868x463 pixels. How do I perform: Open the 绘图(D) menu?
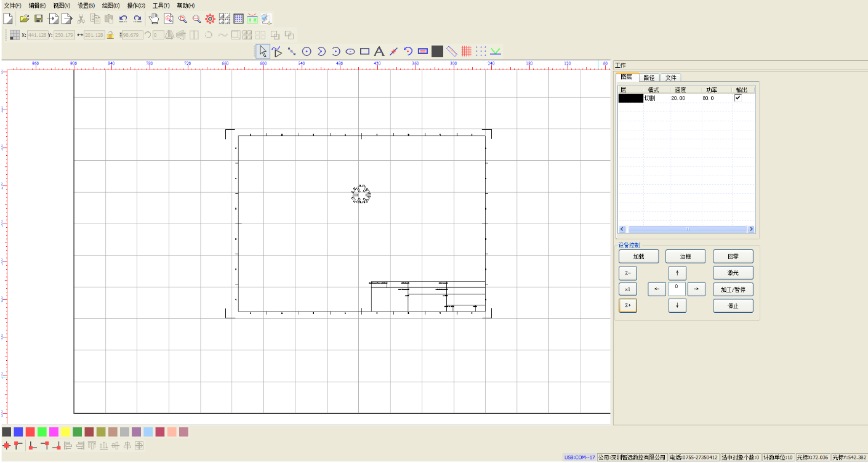pyautogui.click(x=111, y=5)
